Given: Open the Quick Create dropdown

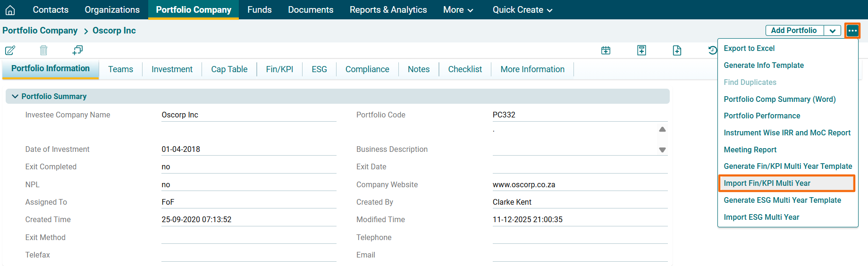Looking at the screenshot, I should [522, 10].
